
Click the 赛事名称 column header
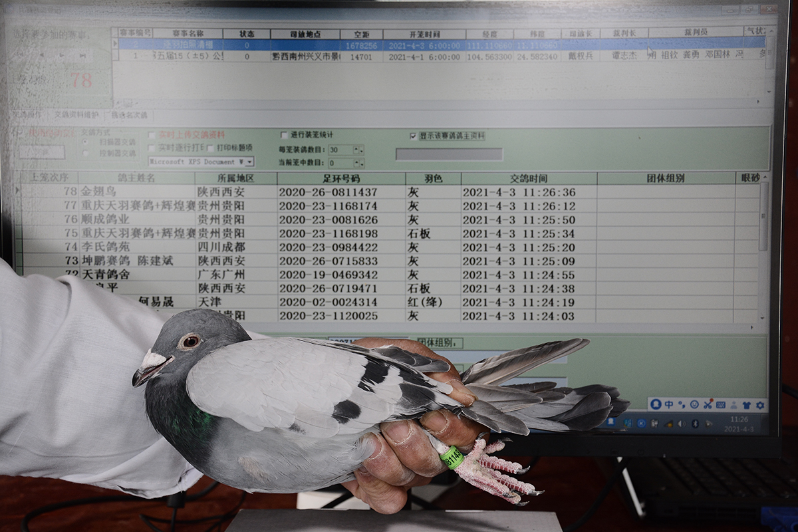tap(188, 34)
